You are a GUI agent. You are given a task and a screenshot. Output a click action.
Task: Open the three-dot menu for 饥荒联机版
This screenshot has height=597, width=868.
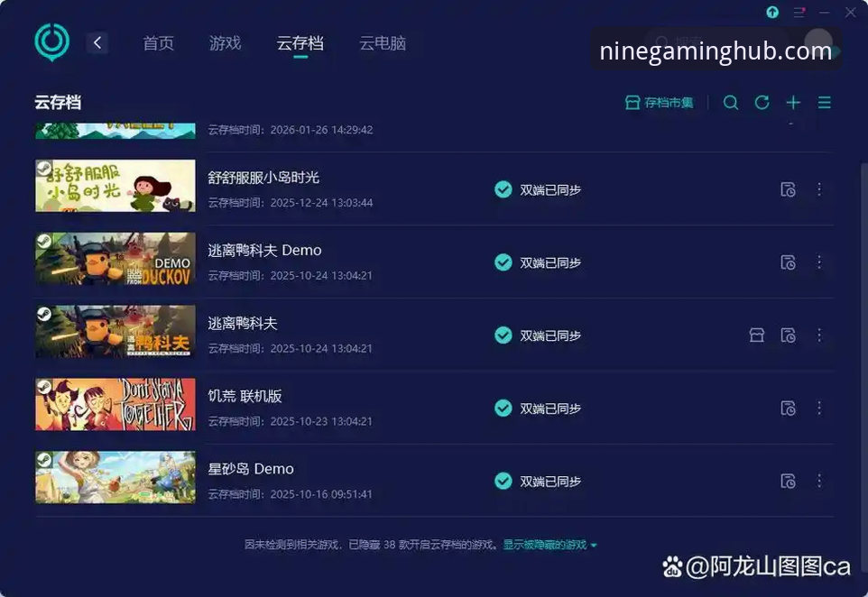point(819,408)
